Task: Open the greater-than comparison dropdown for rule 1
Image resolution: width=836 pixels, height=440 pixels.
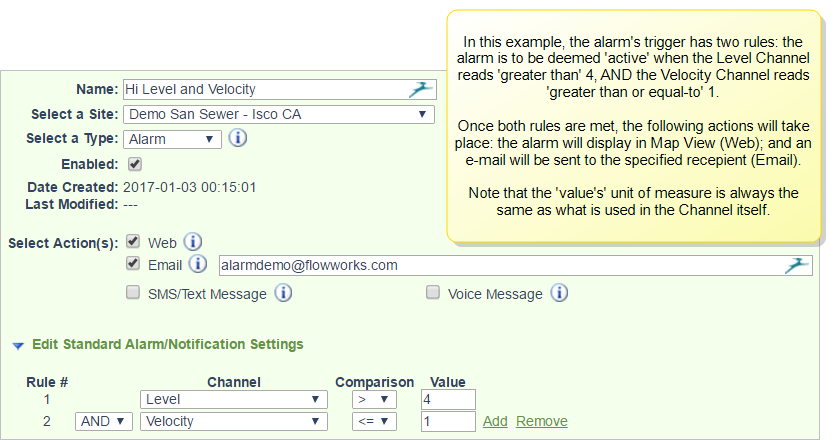Action: tap(374, 399)
